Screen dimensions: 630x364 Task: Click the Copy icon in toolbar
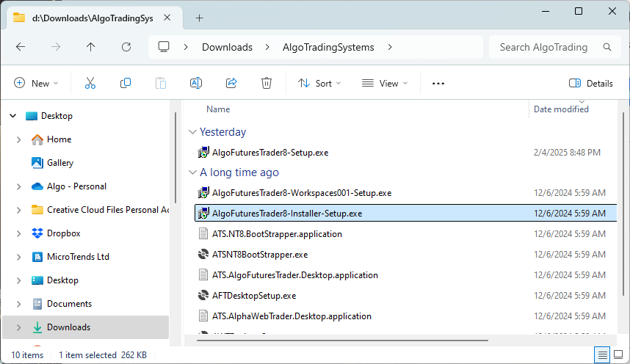tap(126, 83)
